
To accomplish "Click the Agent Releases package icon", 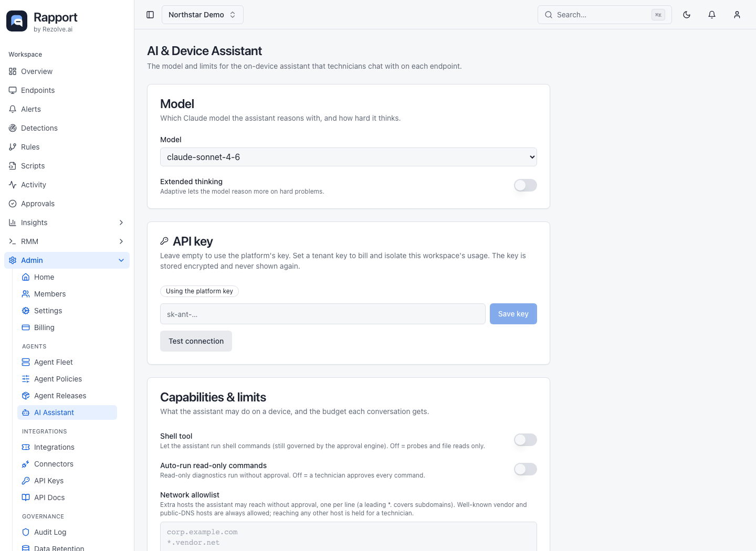I will 26,396.
